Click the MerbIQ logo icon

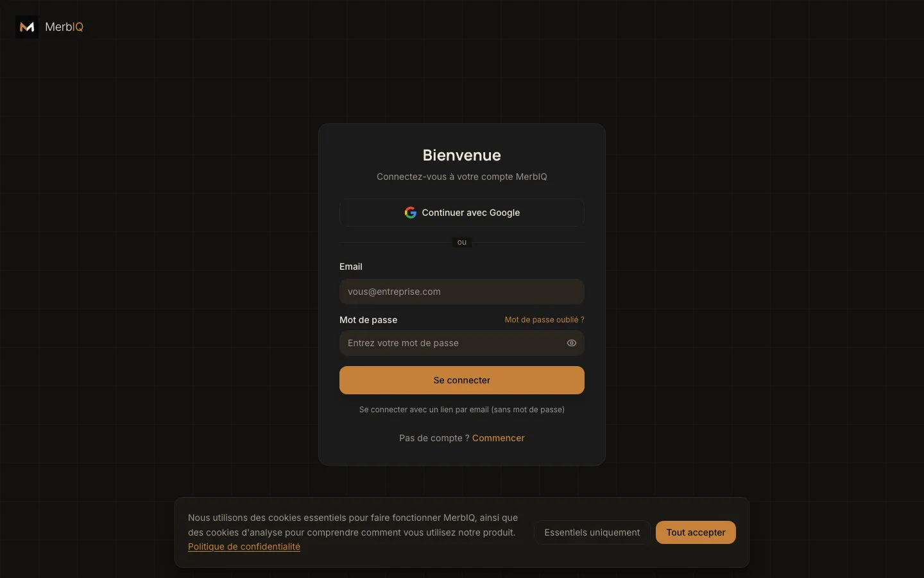(27, 27)
